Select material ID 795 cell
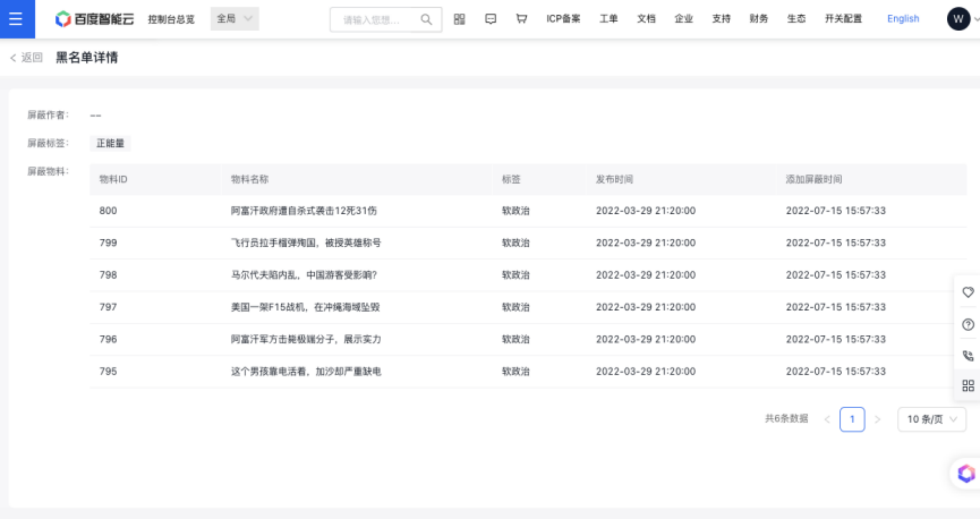Screen dimensions: 980x519 (x=108, y=372)
